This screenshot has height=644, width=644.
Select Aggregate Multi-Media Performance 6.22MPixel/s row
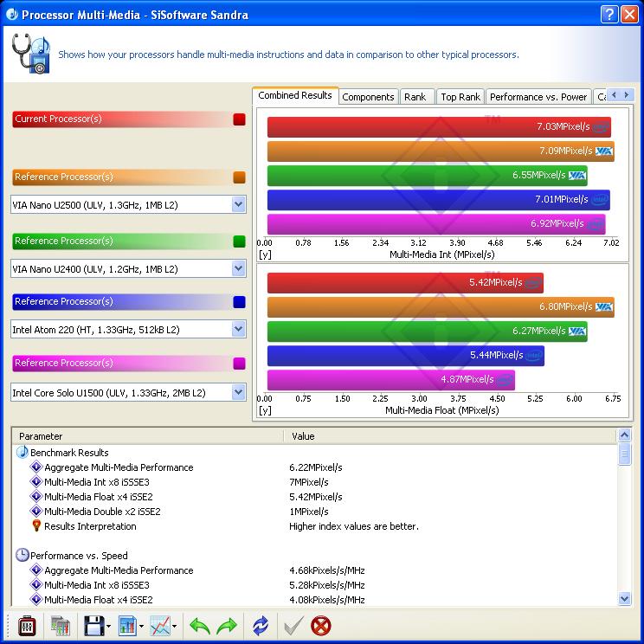[x=315, y=467]
